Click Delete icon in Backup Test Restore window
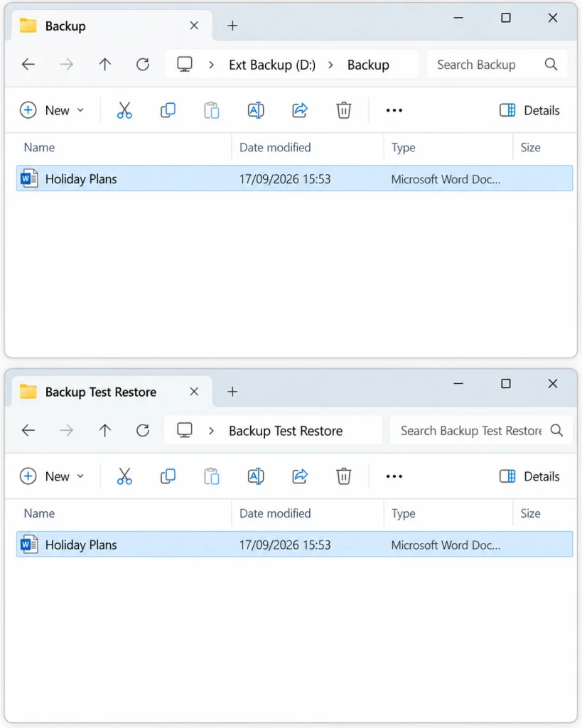This screenshot has width=582, height=728. [343, 476]
